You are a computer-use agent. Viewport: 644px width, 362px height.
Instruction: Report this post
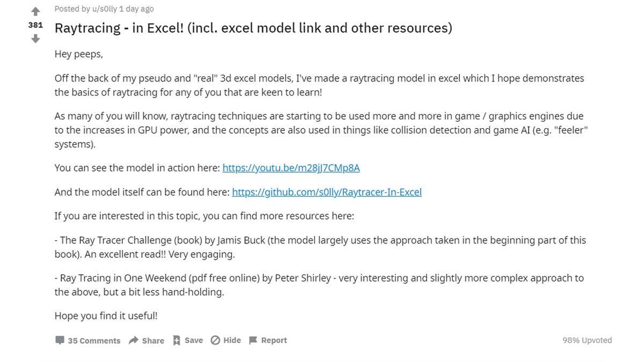(x=274, y=340)
